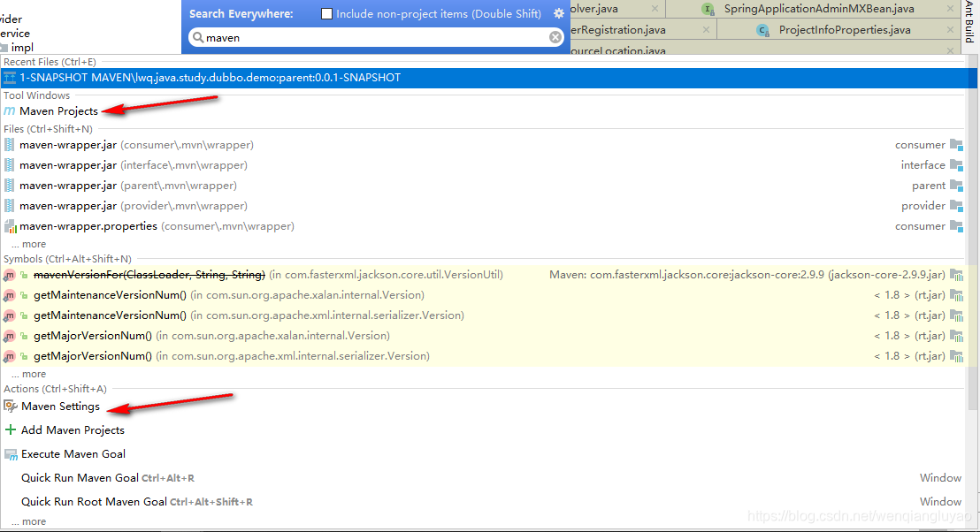This screenshot has height=532, width=980.
Task: Show more results under Files
Action: click(x=29, y=244)
